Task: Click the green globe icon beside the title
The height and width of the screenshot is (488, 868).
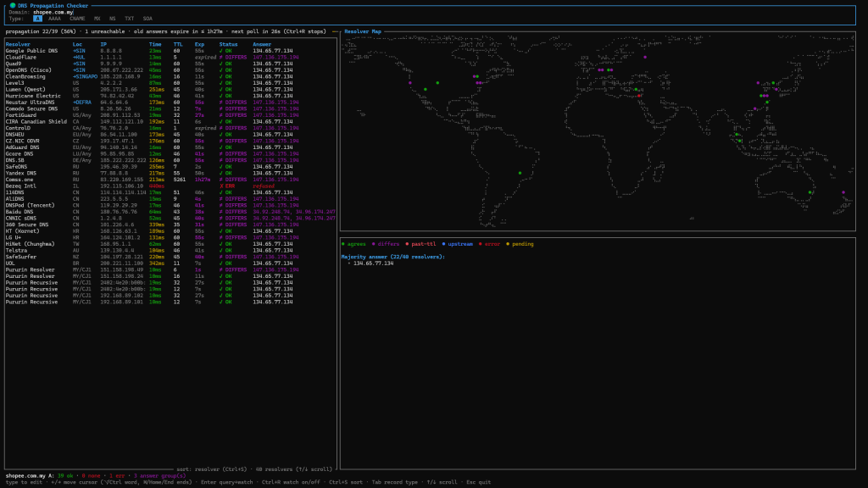Action: [12, 6]
